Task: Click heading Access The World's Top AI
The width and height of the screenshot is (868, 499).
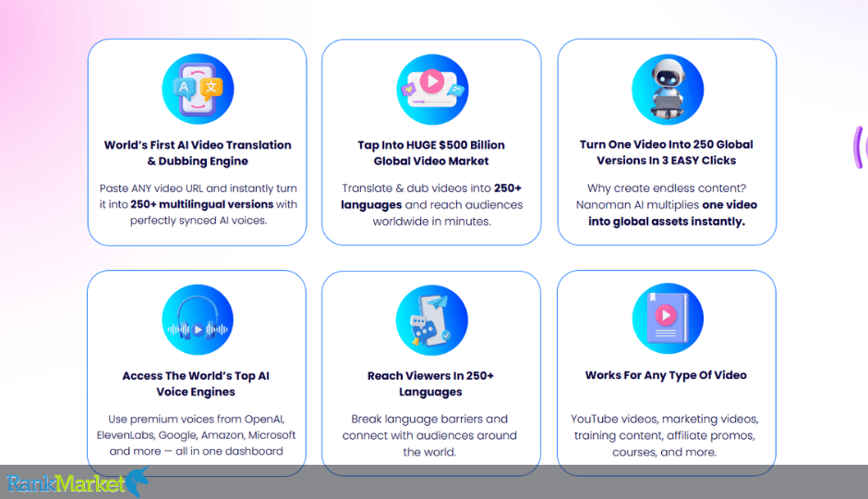Action: pos(196,383)
